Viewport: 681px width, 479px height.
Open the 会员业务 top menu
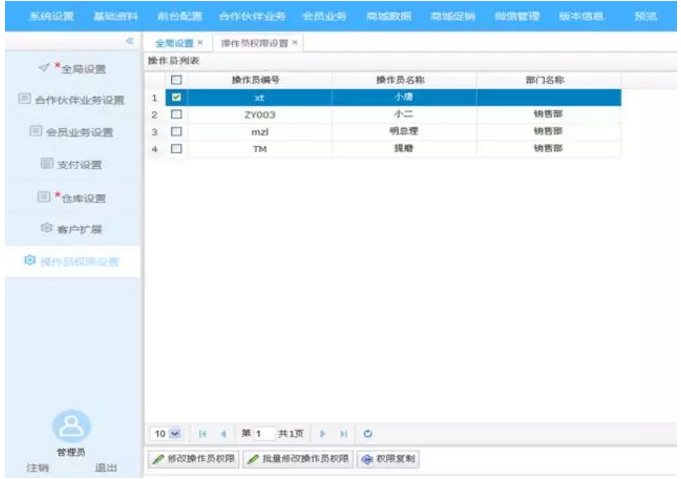click(324, 17)
